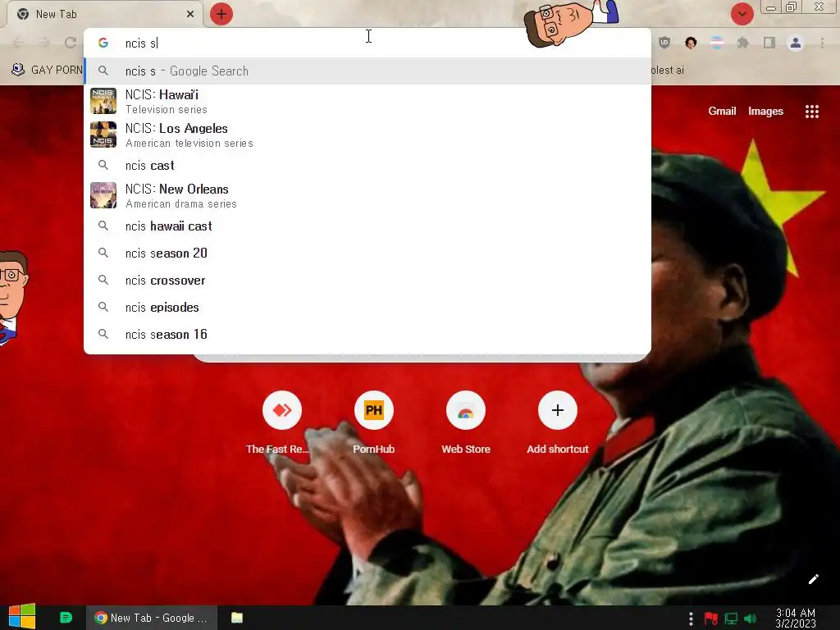Open the uBlock Origin shield extension
840x630 pixels.
tap(664, 43)
